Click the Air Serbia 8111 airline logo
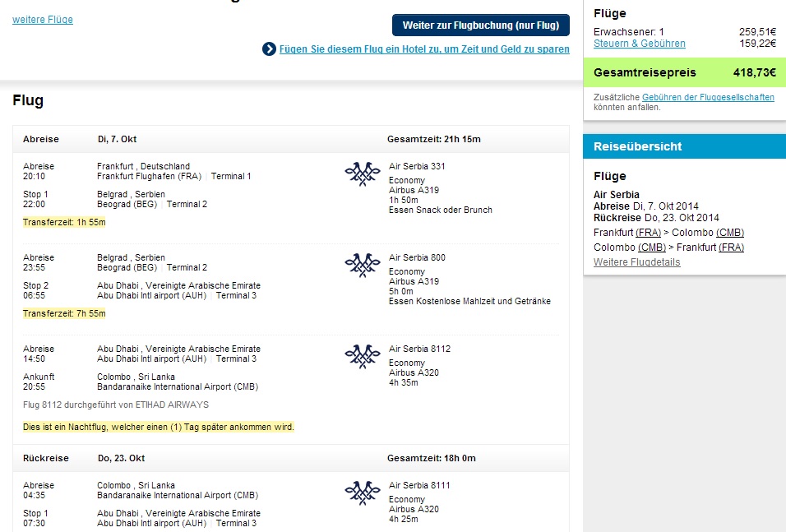The width and height of the screenshot is (786, 532). [363, 493]
